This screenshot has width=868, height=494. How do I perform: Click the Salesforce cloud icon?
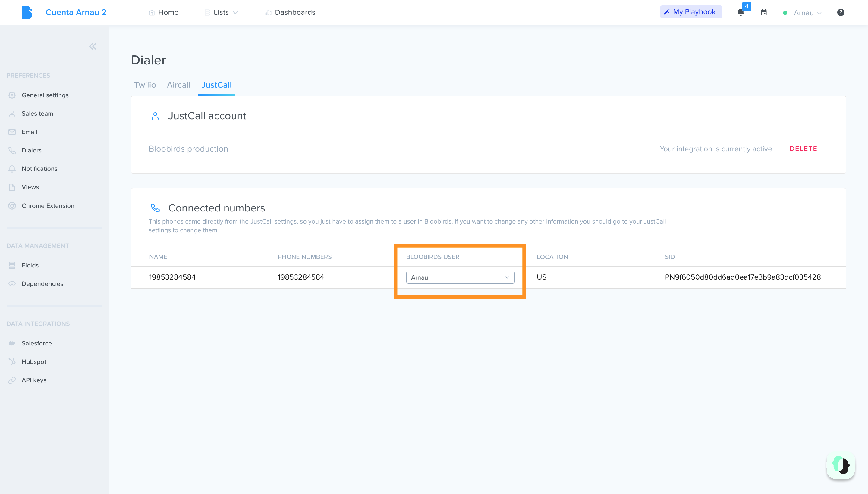[12, 343]
